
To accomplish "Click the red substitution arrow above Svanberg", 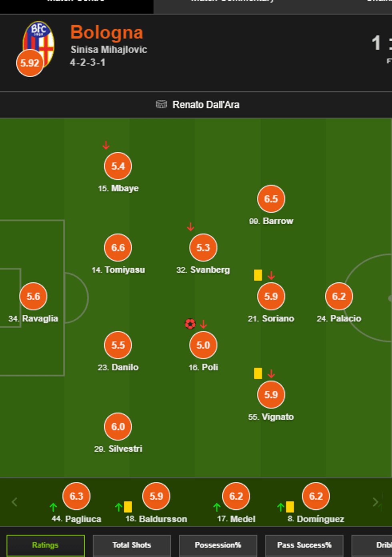I will (x=190, y=227).
